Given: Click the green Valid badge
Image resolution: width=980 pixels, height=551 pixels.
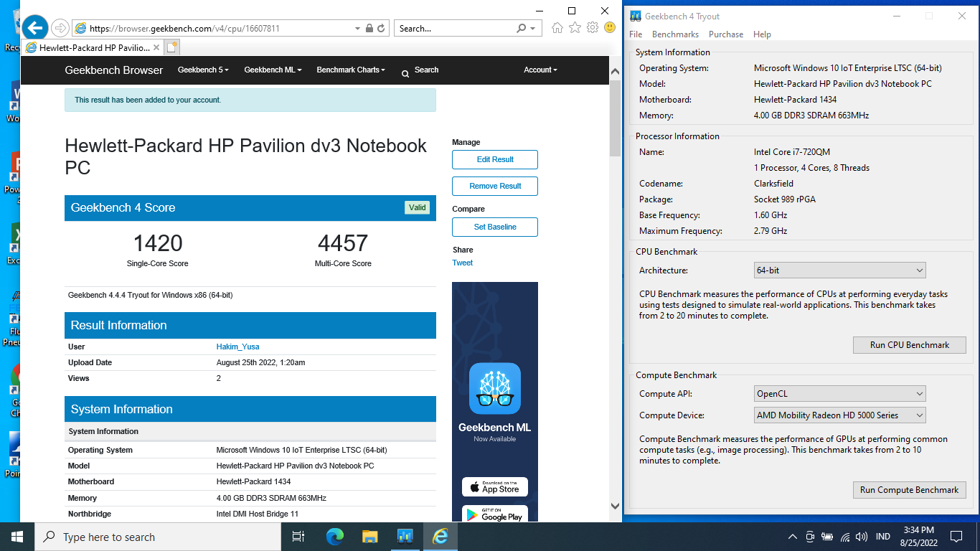Looking at the screenshot, I should coord(417,207).
